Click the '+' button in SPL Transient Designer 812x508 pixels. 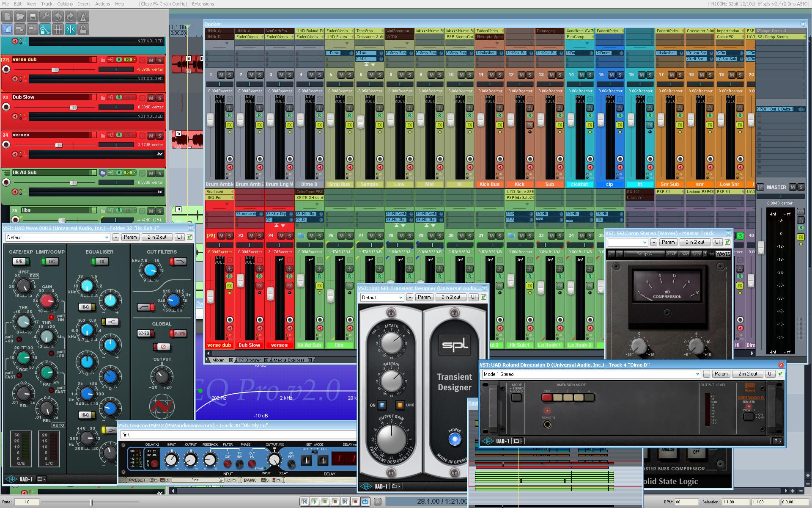409,297
